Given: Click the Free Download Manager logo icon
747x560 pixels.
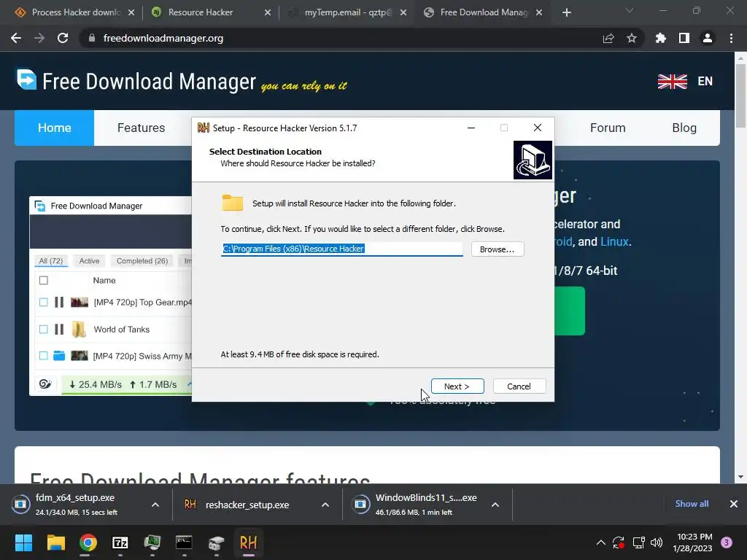Looking at the screenshot, I should click(x=26, y=79).
